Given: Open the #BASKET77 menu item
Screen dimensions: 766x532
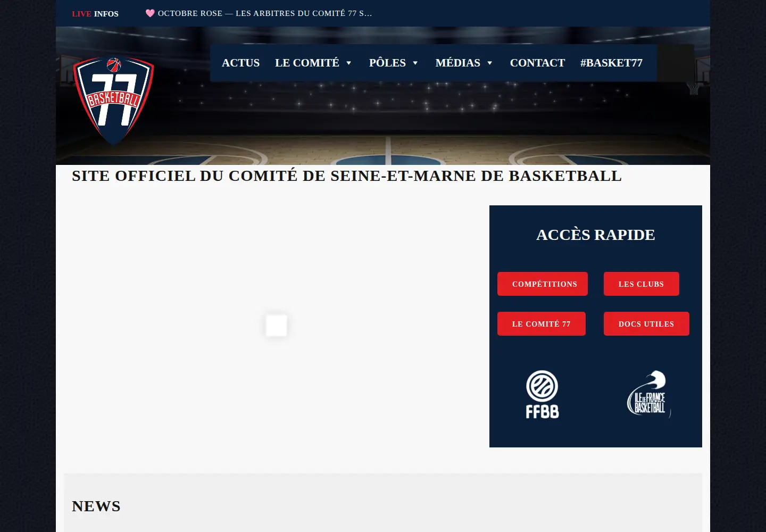Looking at the screenshot, I should (x=611, y=63).
